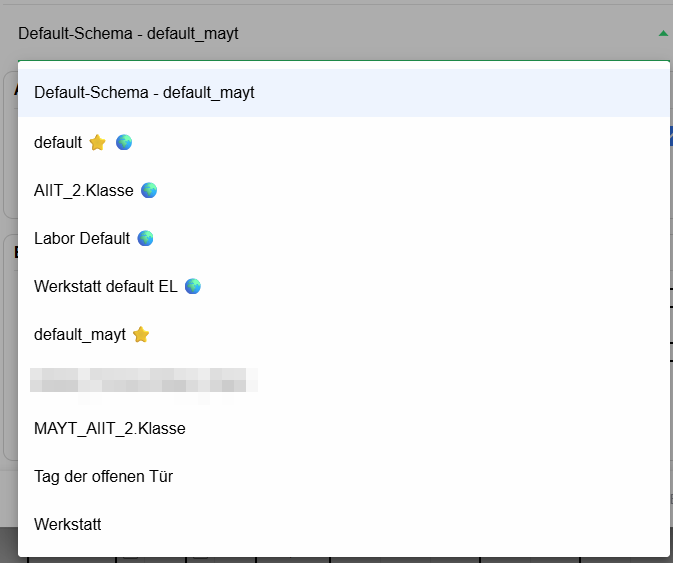Click the star icon beside default

pos(97,142)
